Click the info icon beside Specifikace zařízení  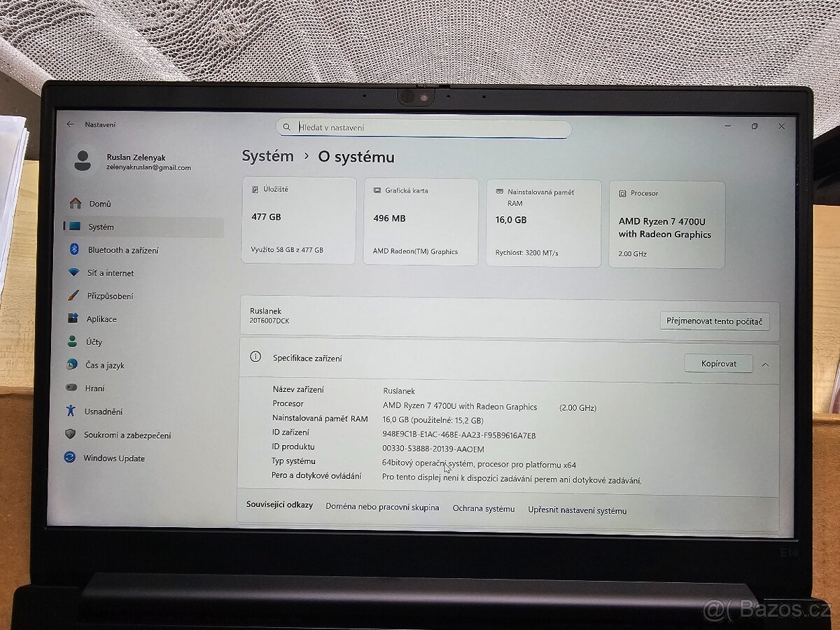tap(255, 357)
